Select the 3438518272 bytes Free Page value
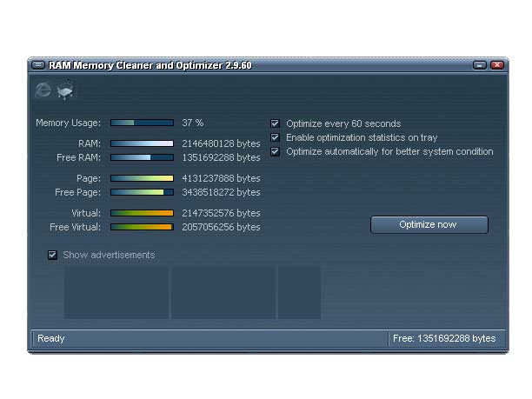This screenshot has height=399, width=532. point(221,192)
